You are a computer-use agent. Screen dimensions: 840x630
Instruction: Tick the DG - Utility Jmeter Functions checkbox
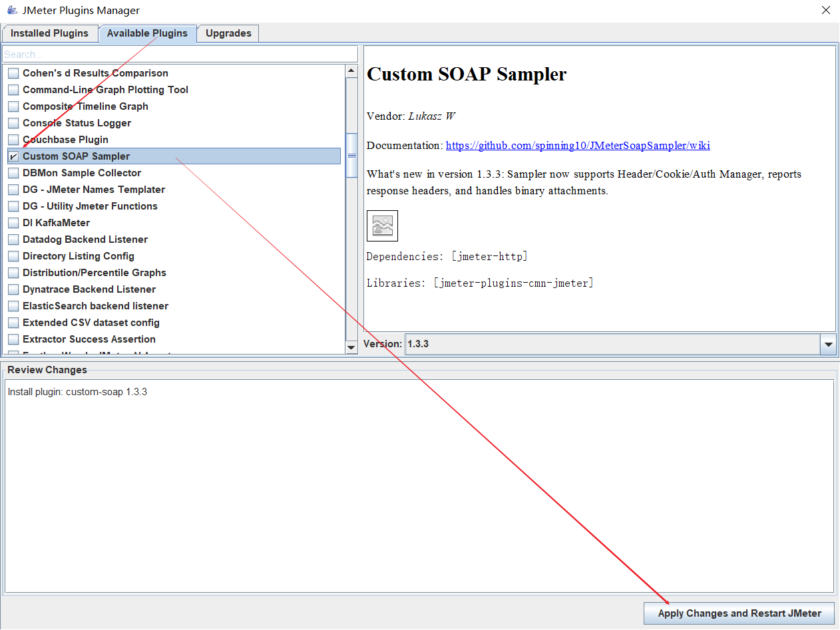click(13, 206)
